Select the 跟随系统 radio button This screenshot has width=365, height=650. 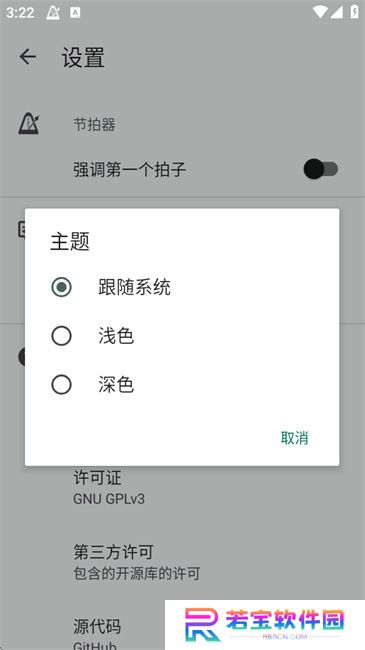point(61,287)
